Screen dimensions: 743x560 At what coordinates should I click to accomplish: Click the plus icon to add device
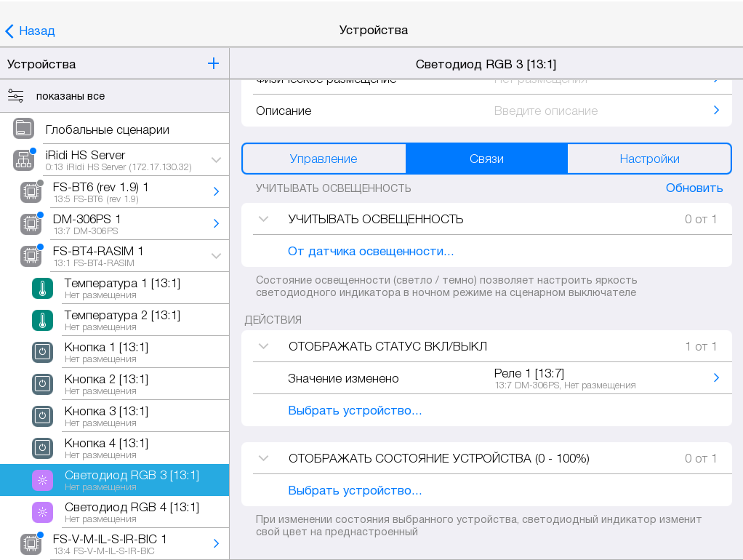[213, 63]
